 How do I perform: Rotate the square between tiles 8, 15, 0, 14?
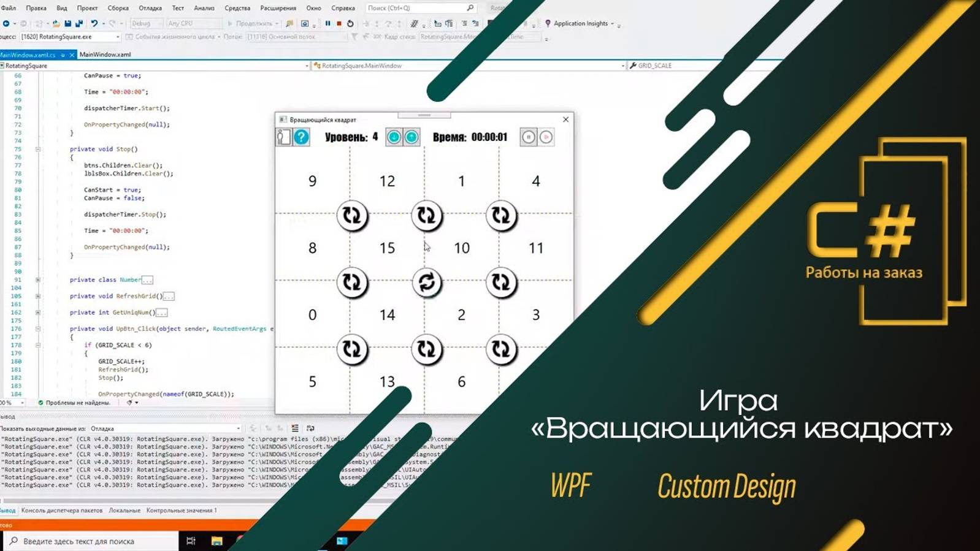[x=352, y=282]
